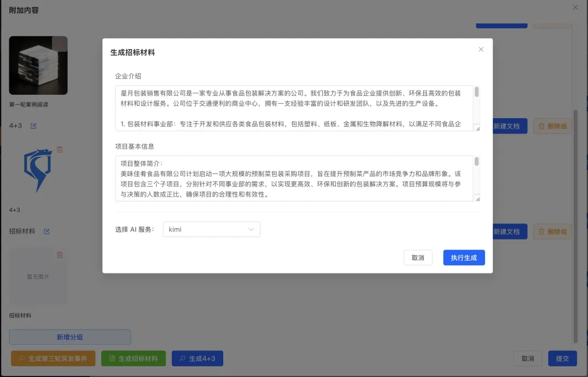Close the 生成招标材料 dialog
The height and width of the screenshot is (377, 588).
coord(481,50)
